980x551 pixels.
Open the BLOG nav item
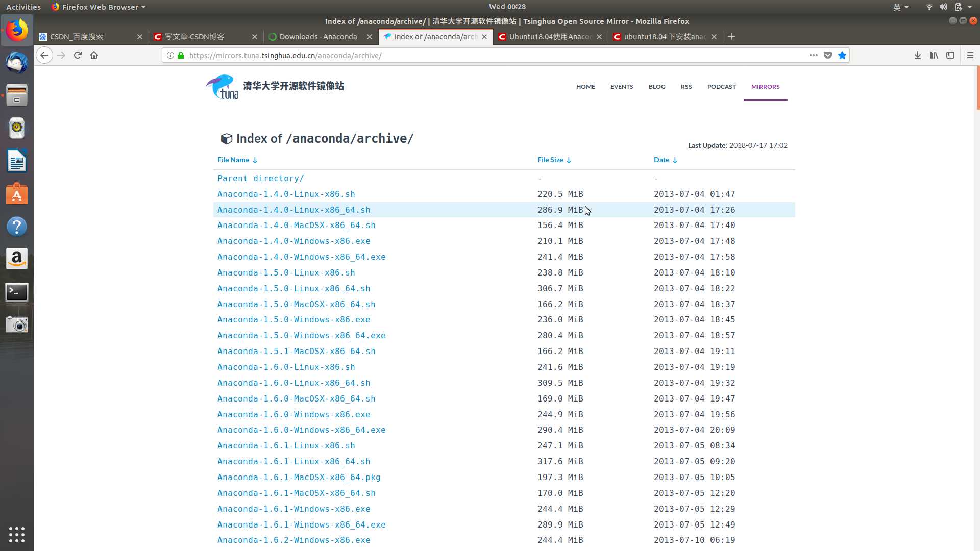coord(657,87)
